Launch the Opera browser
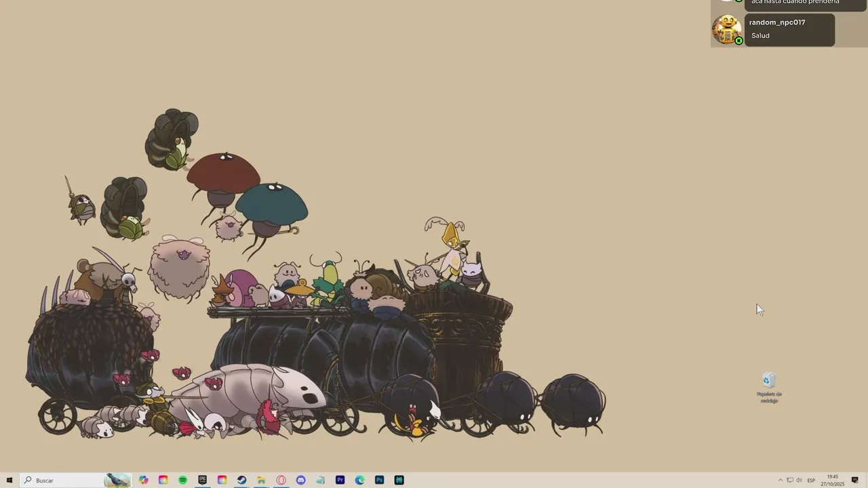 281,480
